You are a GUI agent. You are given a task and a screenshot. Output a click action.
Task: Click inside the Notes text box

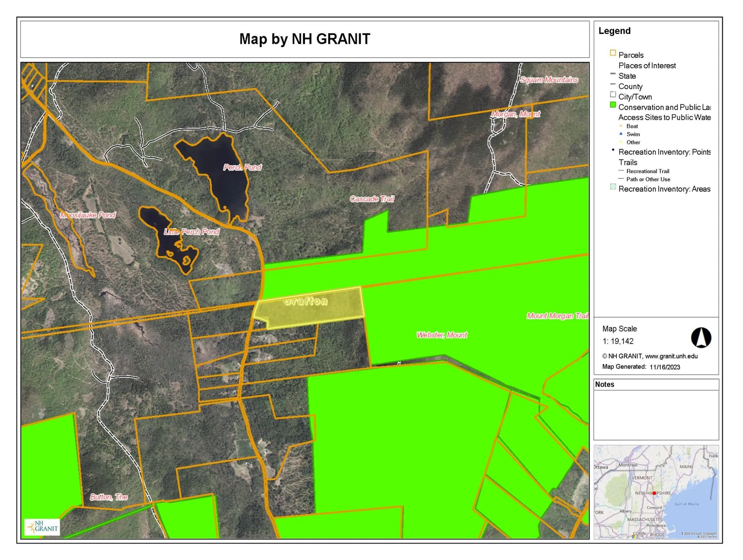click(656, 415)
